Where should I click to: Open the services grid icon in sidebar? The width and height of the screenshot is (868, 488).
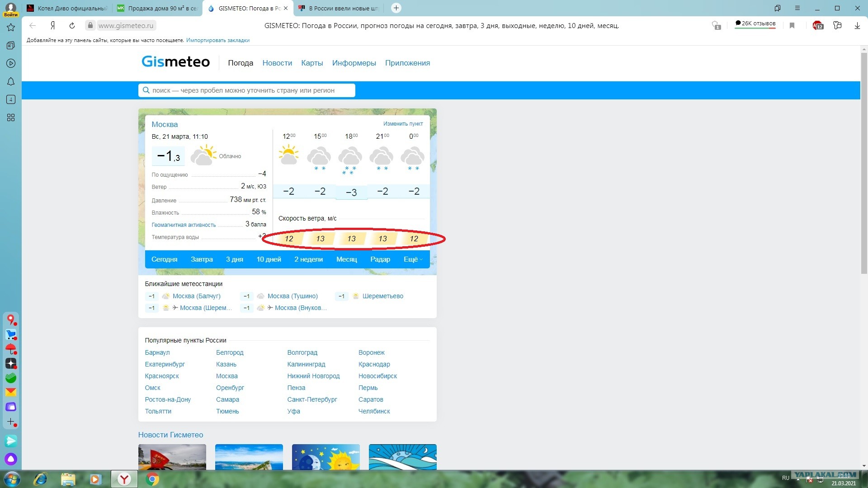(11, 117)
